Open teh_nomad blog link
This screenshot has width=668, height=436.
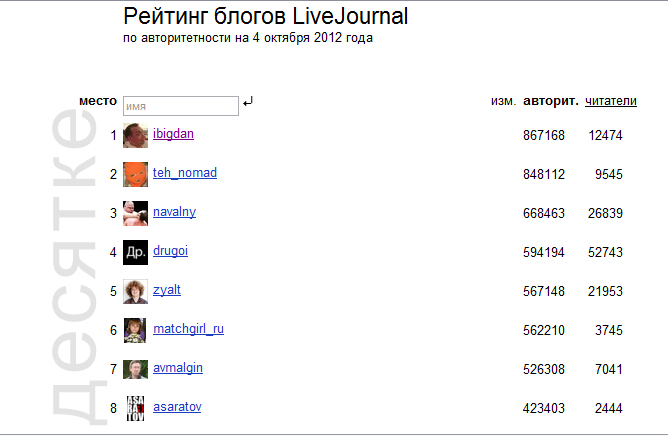coord(185,173)
